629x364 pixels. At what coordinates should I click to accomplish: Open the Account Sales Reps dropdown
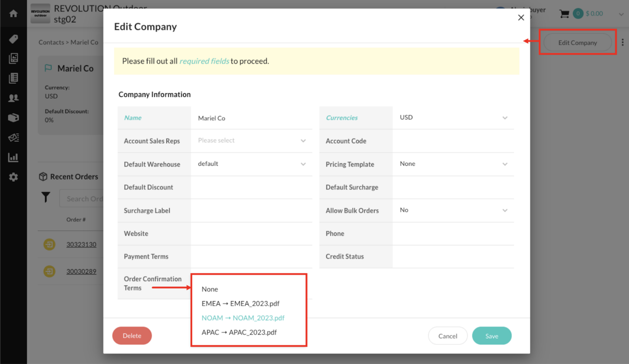pos(251,141)
